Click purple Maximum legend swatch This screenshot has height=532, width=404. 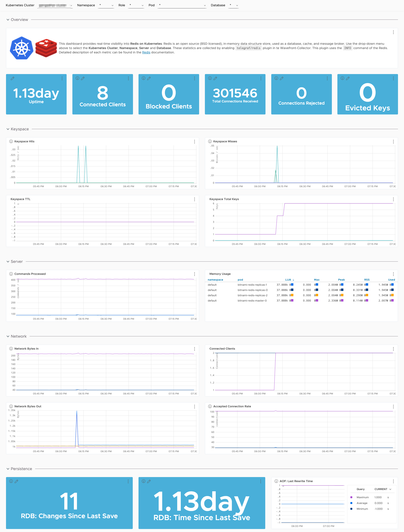pyautogui.click(x=351, y=497)
